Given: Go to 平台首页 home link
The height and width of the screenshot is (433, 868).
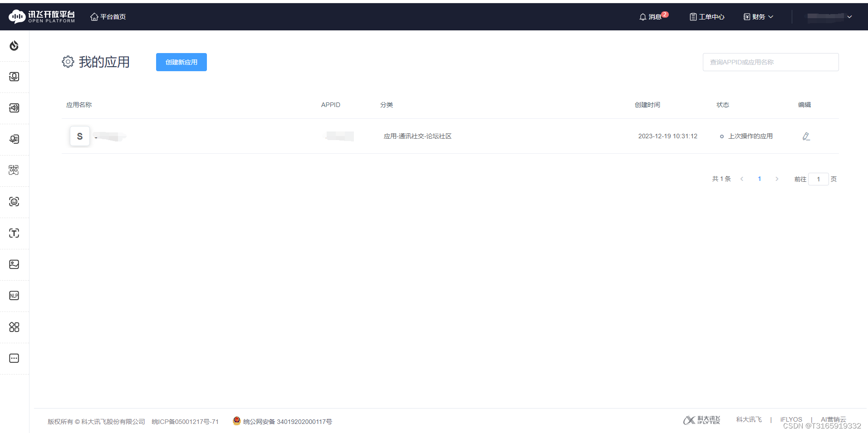Looking at the screenshot, I should pos(108,17).
